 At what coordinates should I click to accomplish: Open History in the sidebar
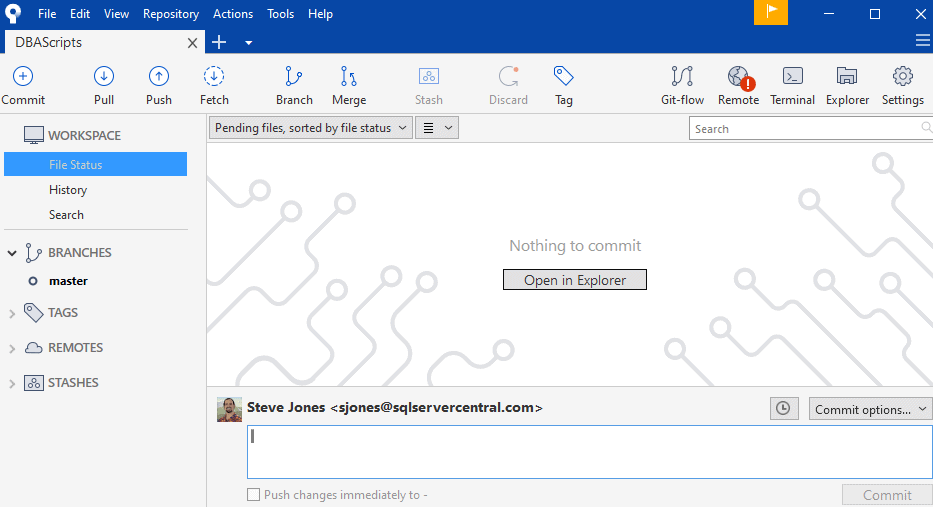click(x=68, y=190)
